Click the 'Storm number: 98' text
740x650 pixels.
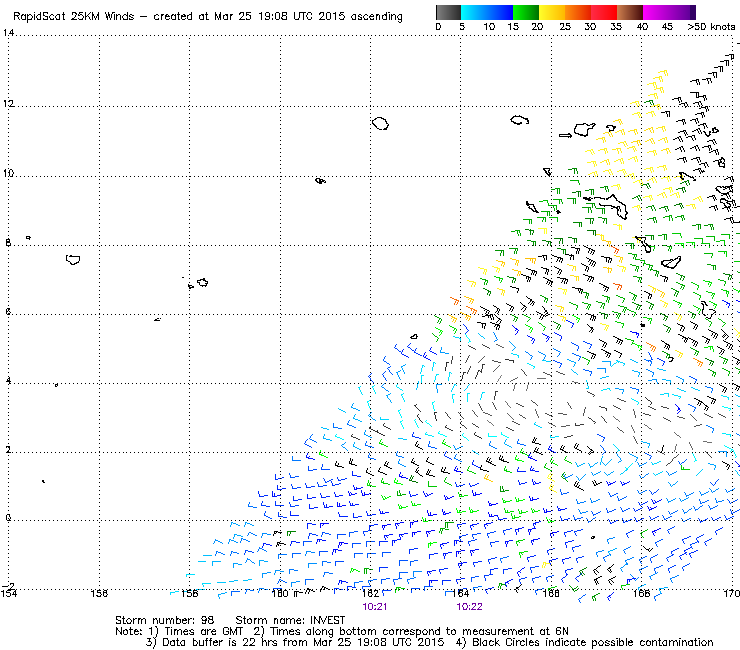[x=165, y=620]
